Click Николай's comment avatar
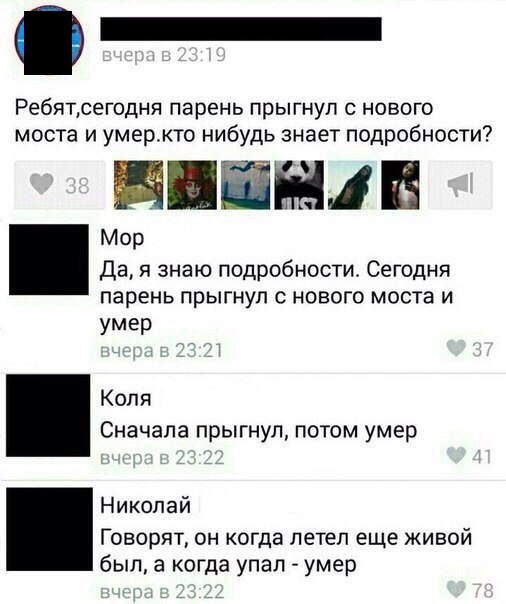The image size is (506, 604). [50, 529]
